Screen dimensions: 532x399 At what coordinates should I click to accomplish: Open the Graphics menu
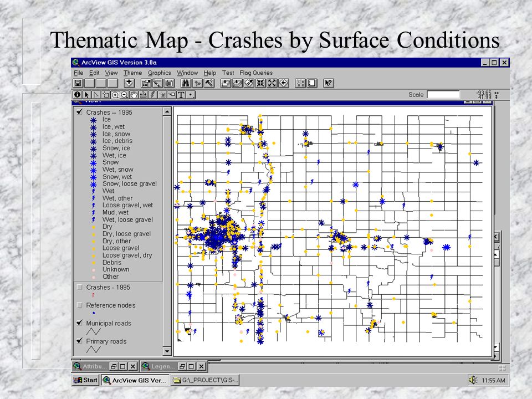[160, 73]
